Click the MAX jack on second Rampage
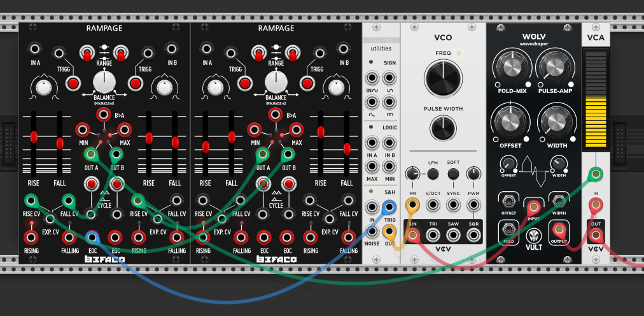 click(296, 130)
